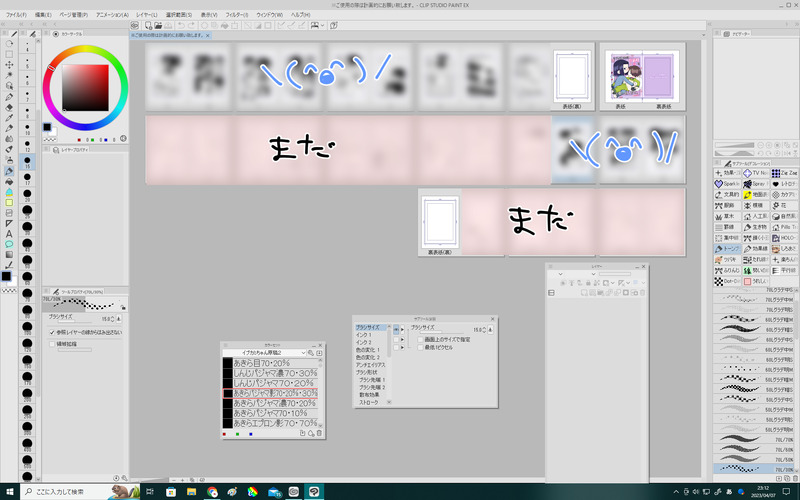The height and width of the screenshot is (500, 800).
Task: Select brush size preset 4
Action: 27,46
